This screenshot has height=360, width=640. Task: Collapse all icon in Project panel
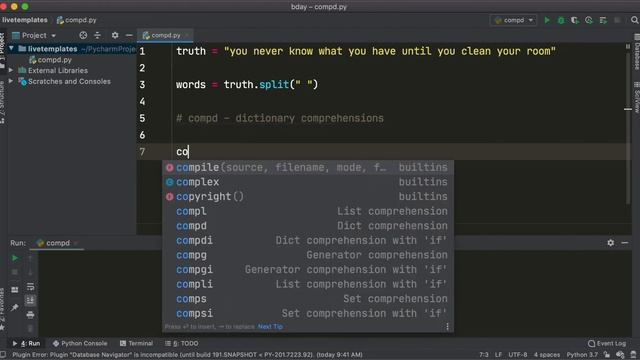coord(98,36)
